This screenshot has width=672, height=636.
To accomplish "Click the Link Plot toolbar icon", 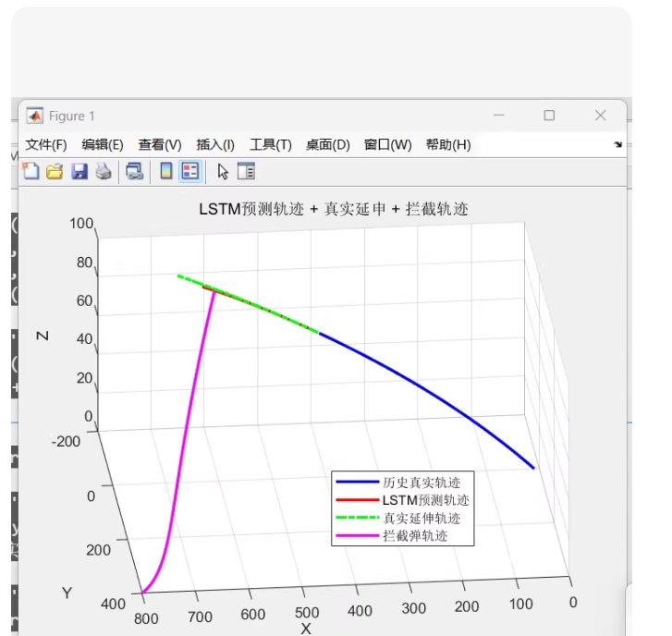I will (134, 171).
